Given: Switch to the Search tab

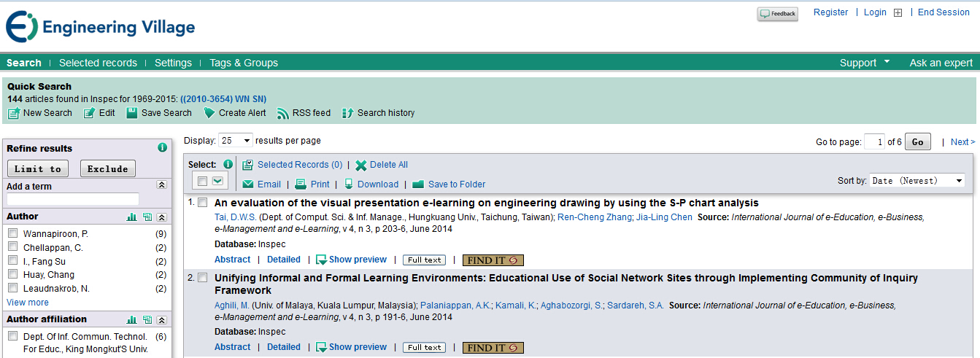Looking at the screenshot, I should pyautogui.click(x=24, y=63).
